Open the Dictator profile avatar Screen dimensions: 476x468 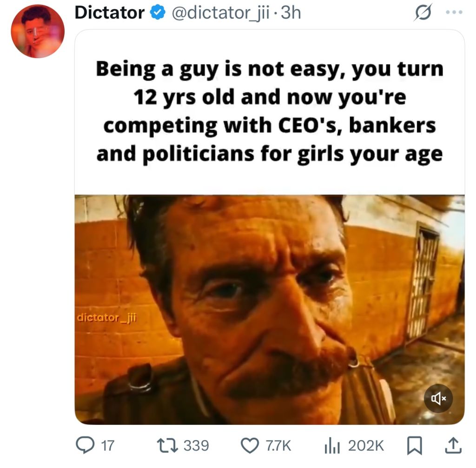tap(38, 31)
